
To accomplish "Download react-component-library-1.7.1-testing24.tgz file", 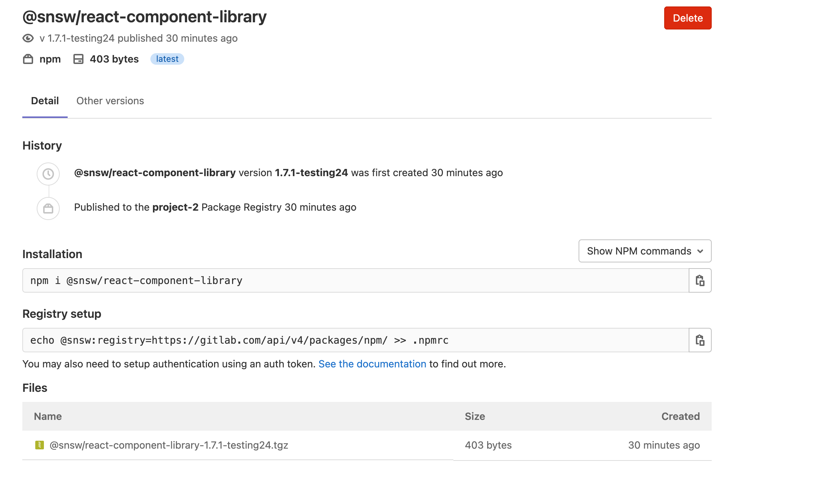I will 169,445.
